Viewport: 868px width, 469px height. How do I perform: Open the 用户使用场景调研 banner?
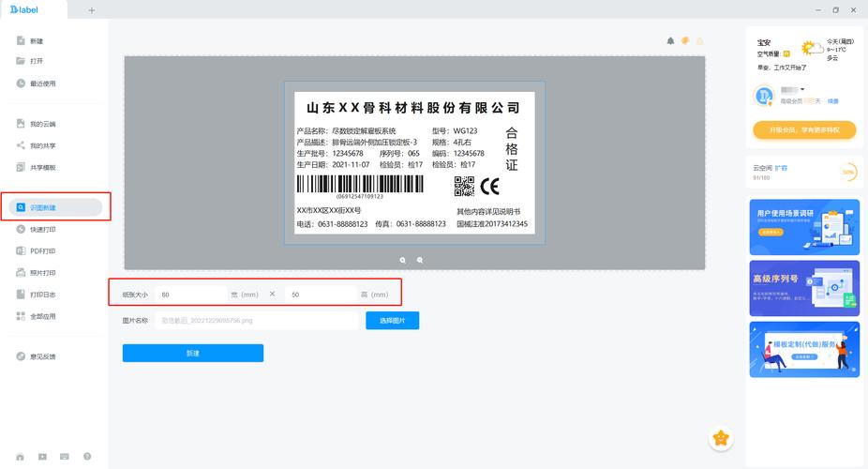coord(804,227)
